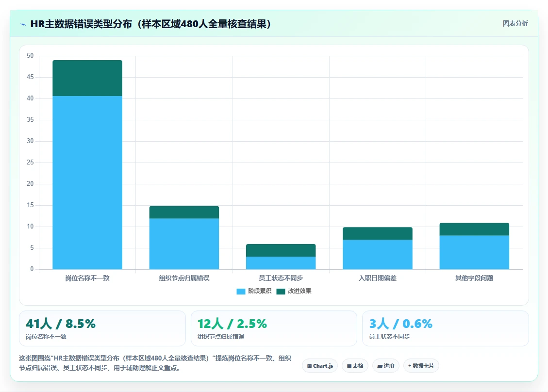The height and width of the screenshot is (392, 548).
Task: Click the dark green segment of 其他字段问题 bar
Action: point(474,229)
